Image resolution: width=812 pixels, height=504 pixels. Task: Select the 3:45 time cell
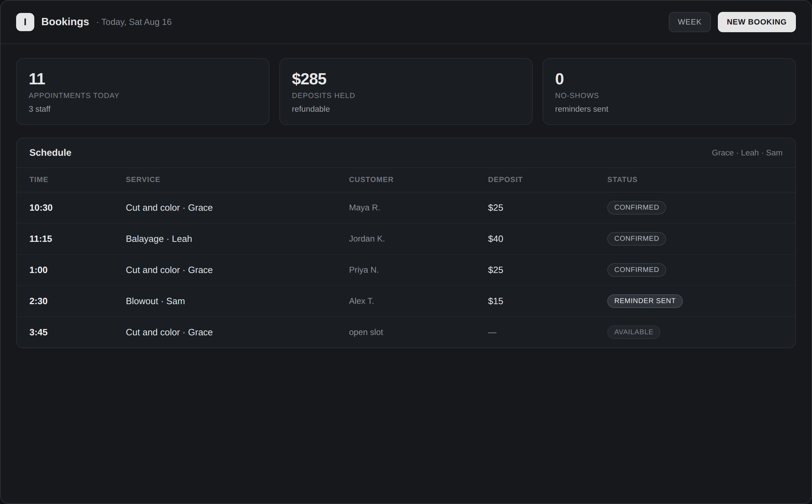38,332
